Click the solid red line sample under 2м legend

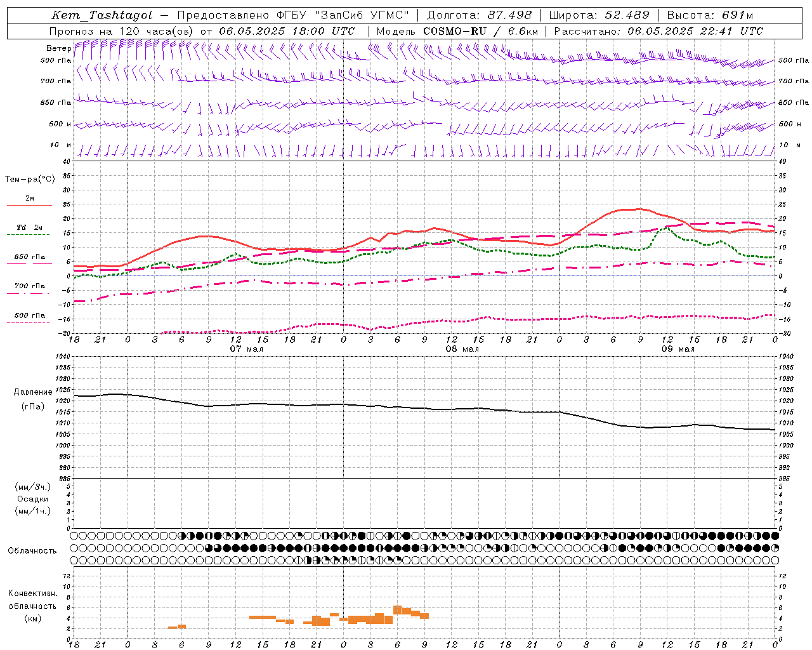pyautogui.click(x=29, y=206)
